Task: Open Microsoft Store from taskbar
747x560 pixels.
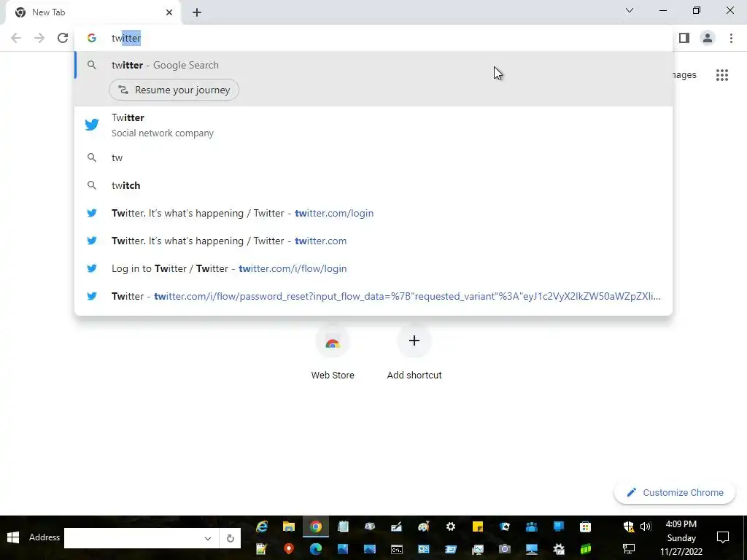Action: coord(586,526)
